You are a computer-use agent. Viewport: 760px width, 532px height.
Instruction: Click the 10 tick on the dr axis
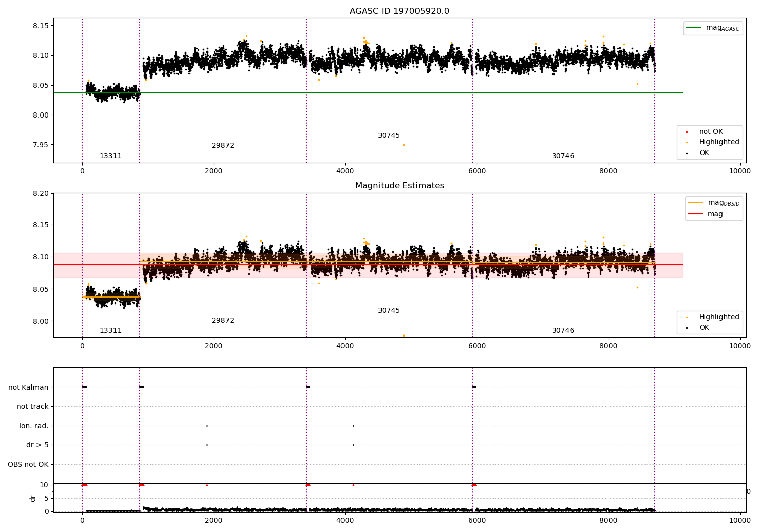coord(44,485)
